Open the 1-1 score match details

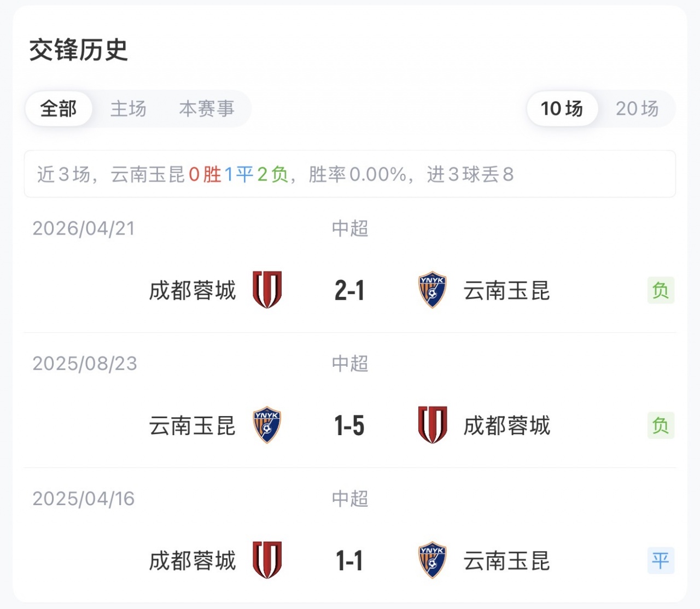349,560
